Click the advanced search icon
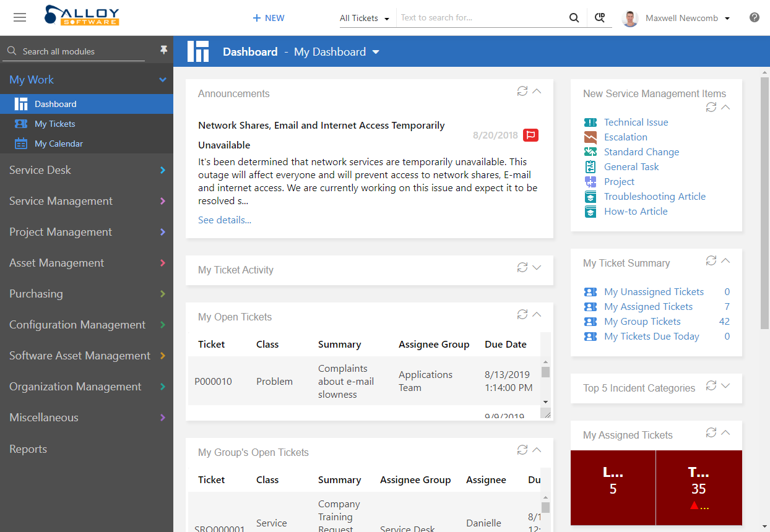770x532 pixels. click(x=599, y=18)
